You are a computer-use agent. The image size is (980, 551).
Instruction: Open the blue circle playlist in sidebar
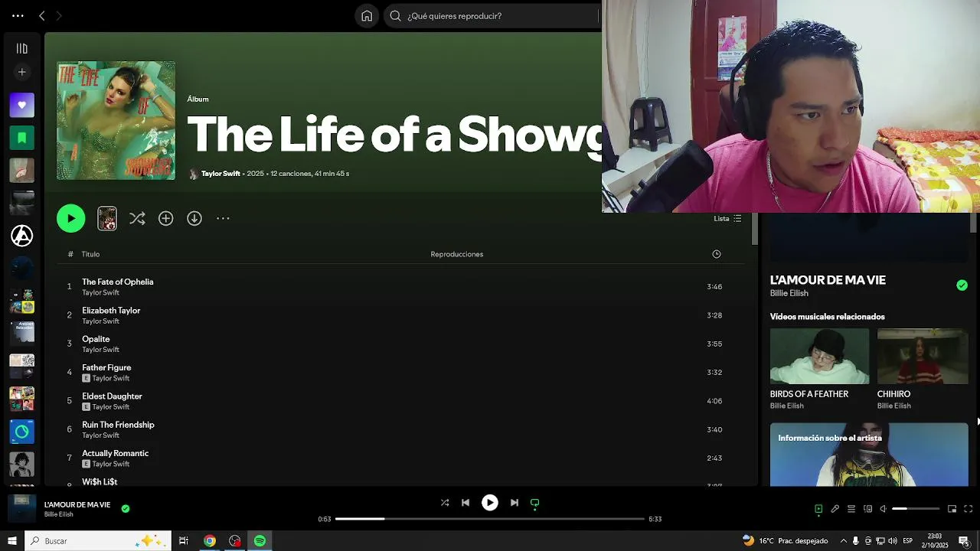(21, 432)
